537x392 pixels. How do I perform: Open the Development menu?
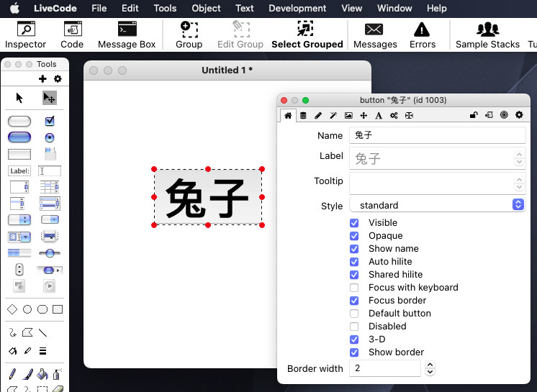(297, 8)
